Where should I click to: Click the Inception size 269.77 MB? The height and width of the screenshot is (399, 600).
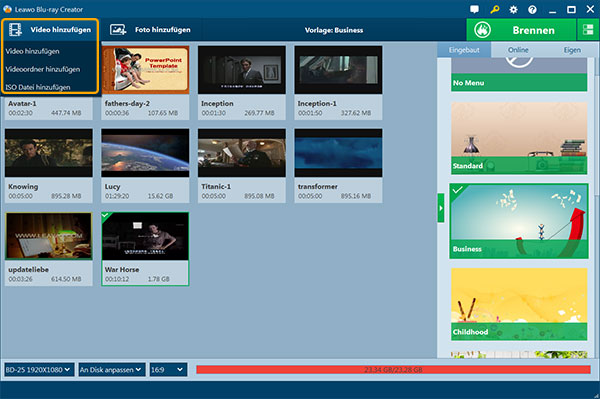tap(259, 113)
